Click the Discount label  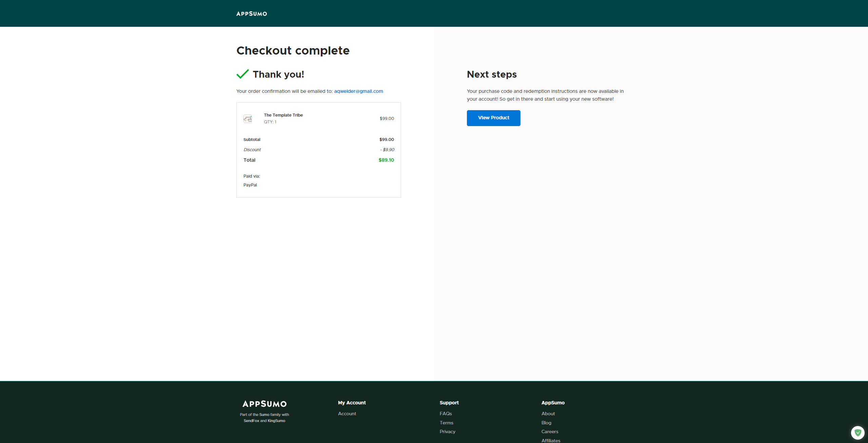252,150
